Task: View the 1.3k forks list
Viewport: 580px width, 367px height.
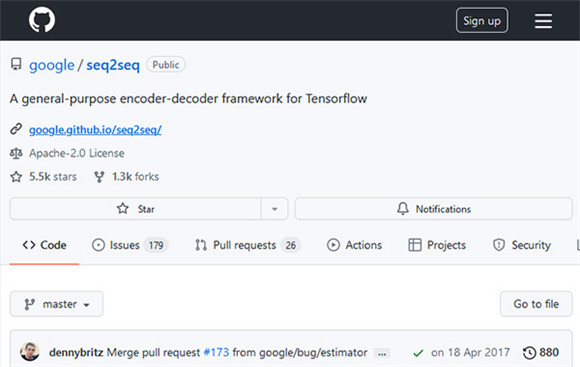Action: click(135, 176)
